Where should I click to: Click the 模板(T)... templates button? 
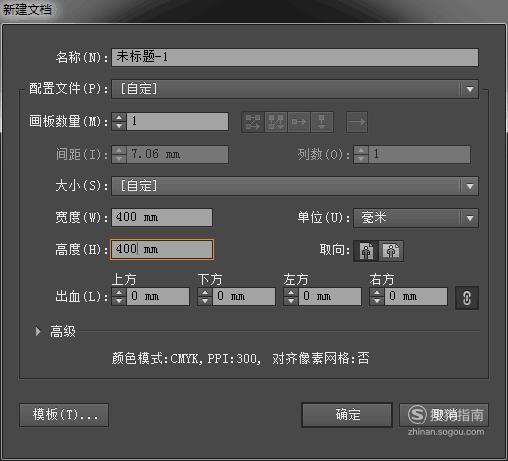(64, 415)
